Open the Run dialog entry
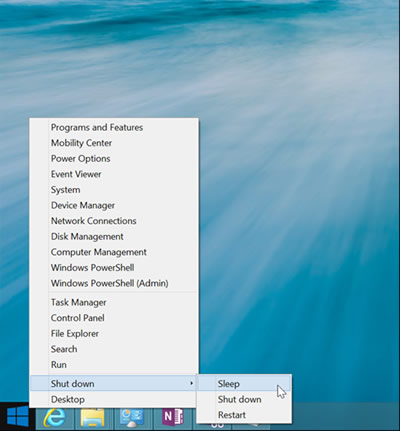This screenshot has width=400, height=435. point(114,365)
